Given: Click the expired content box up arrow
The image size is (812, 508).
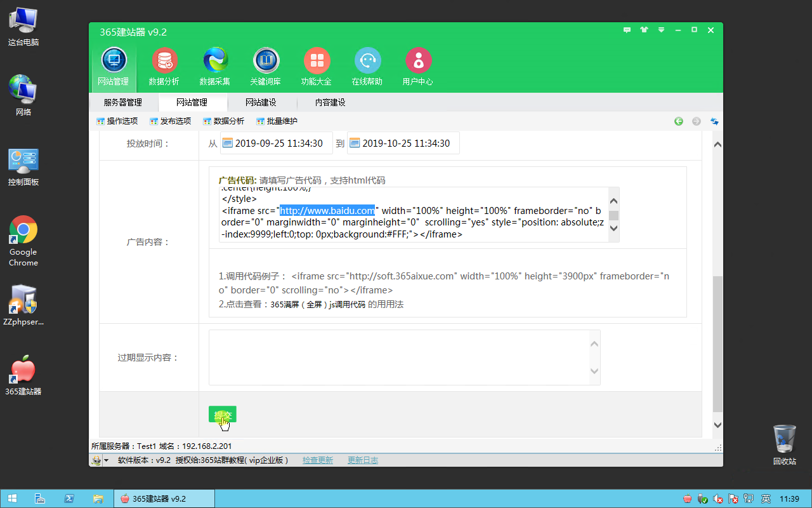Looking at the screenshot, I should tap(594, 344).
